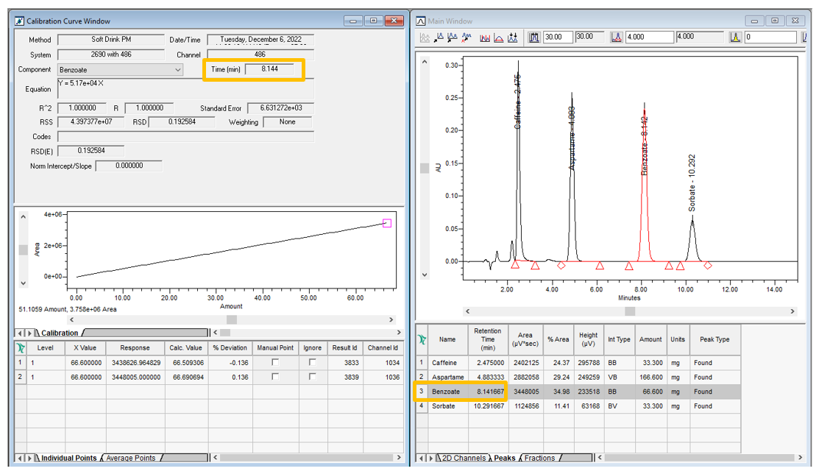
Task: Click the down arrow on the chromatogram vertical scrollbar
Action: pyautogui.click(x=425, y=275)
